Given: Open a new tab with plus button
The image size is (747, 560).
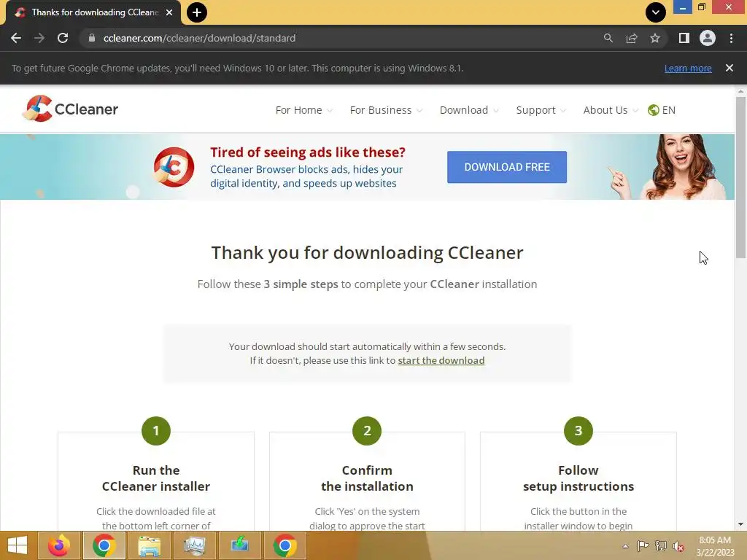Looking at the screenshot, I should tap(197, 12).
